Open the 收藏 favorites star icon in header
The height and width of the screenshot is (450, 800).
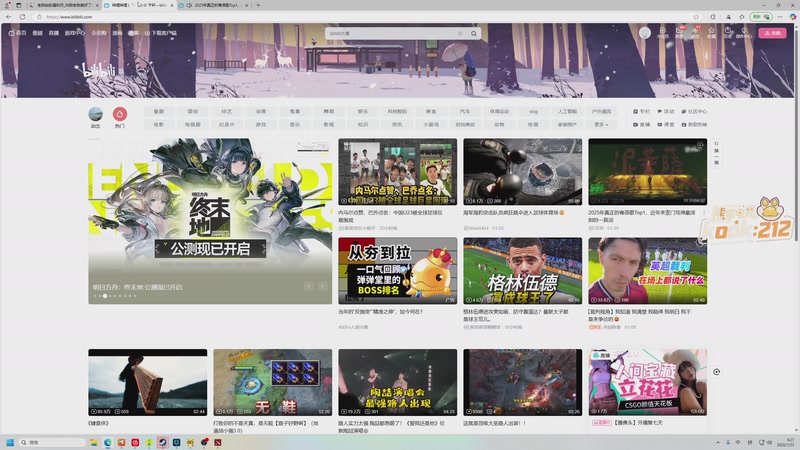click(x=711, y=32)
